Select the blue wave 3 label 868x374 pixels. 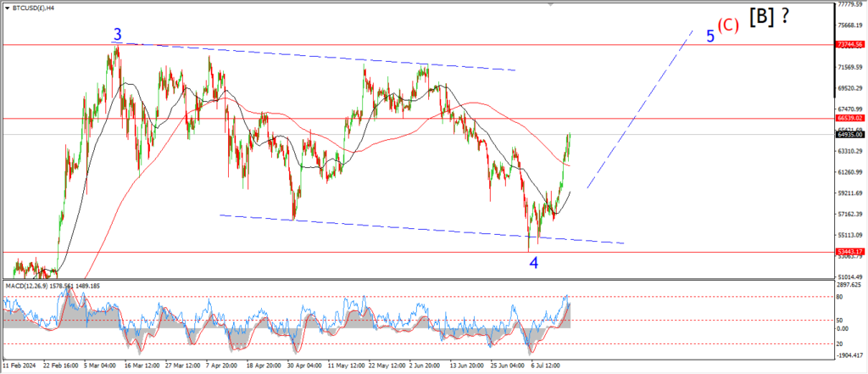pyautogui.click(x=118, y=35)
